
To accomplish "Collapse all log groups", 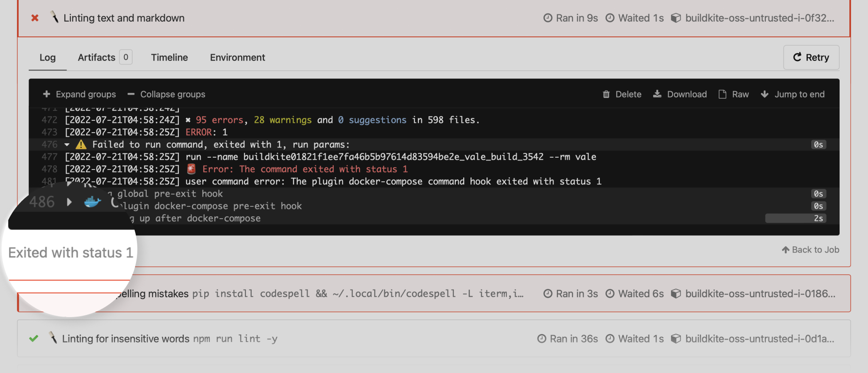I will (x=167, y=94).
